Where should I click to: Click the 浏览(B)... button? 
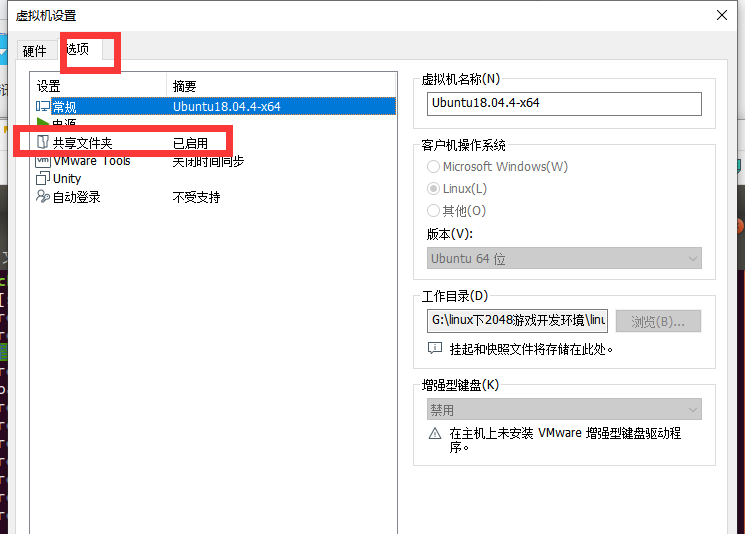point(658,321)
